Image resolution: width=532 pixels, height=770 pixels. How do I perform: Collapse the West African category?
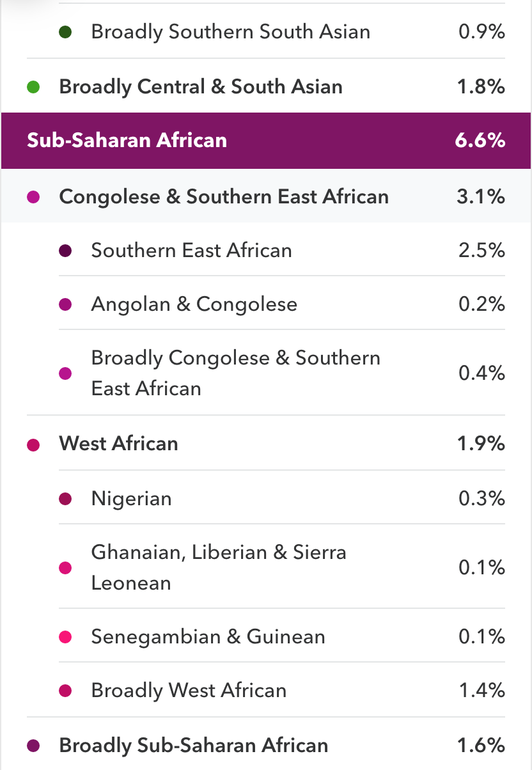266,443
